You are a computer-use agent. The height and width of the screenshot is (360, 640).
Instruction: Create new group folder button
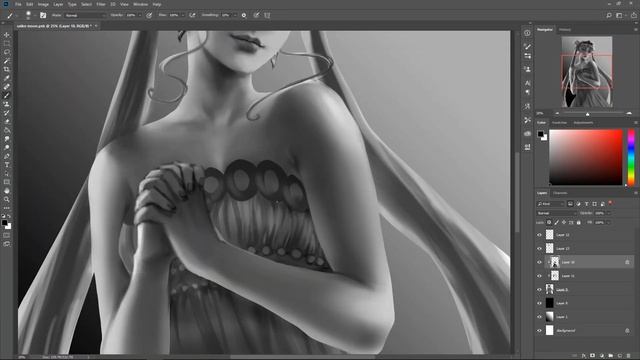coord(611,356)
